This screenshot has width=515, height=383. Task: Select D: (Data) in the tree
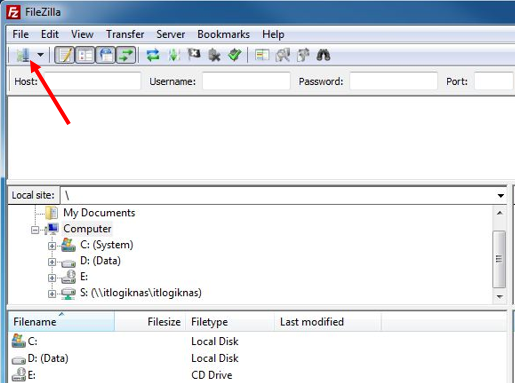click(100, 261)
